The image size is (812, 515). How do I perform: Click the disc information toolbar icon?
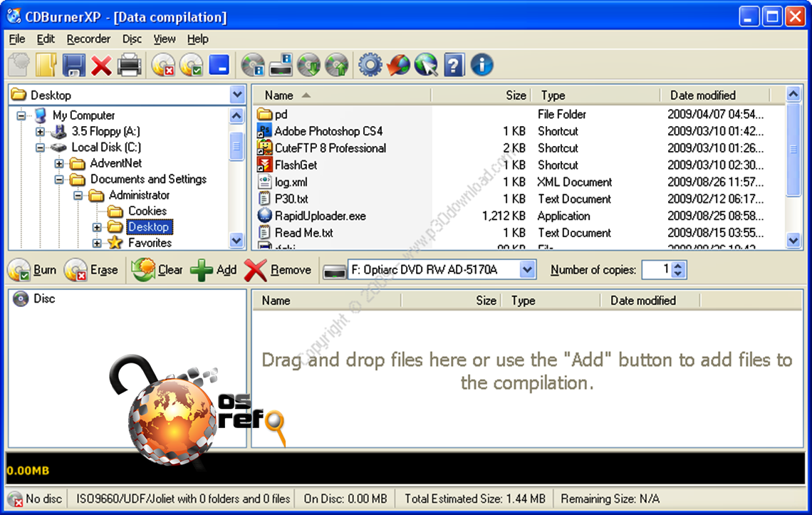[x=254, y=66]
